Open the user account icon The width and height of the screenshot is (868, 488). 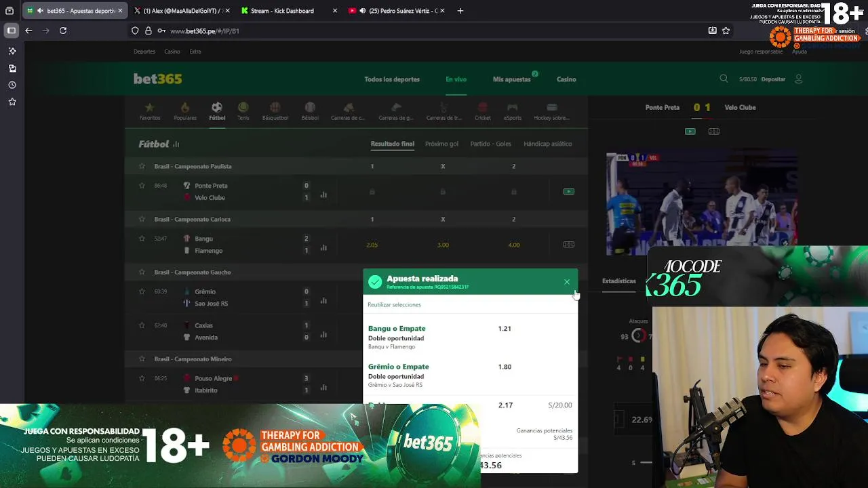click(798, 79)
